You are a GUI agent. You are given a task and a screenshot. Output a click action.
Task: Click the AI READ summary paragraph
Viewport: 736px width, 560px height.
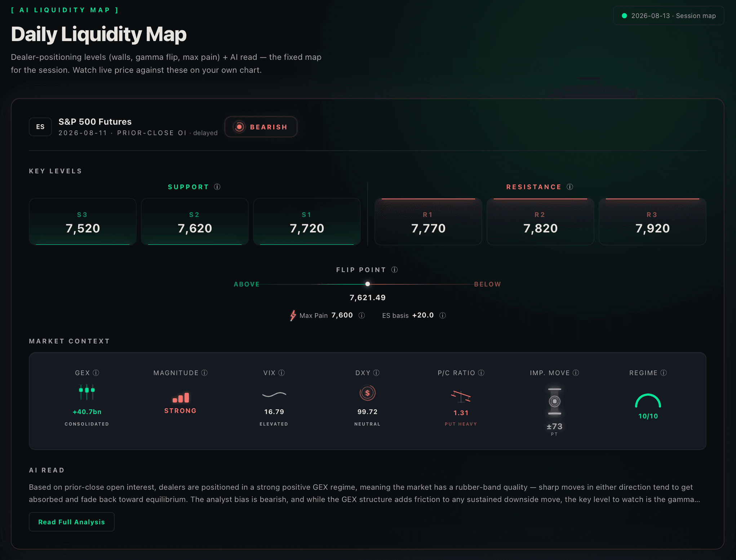pyautogui.click(x=364, y=493)
